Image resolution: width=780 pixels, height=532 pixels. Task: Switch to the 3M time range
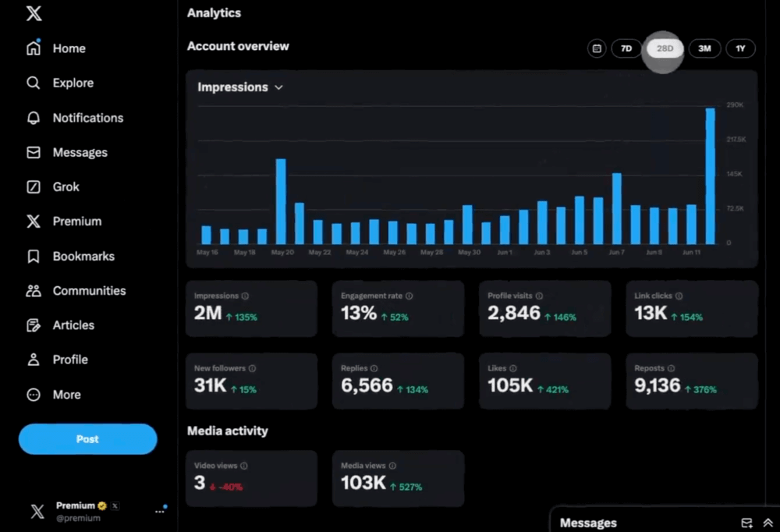click(704, 48)
